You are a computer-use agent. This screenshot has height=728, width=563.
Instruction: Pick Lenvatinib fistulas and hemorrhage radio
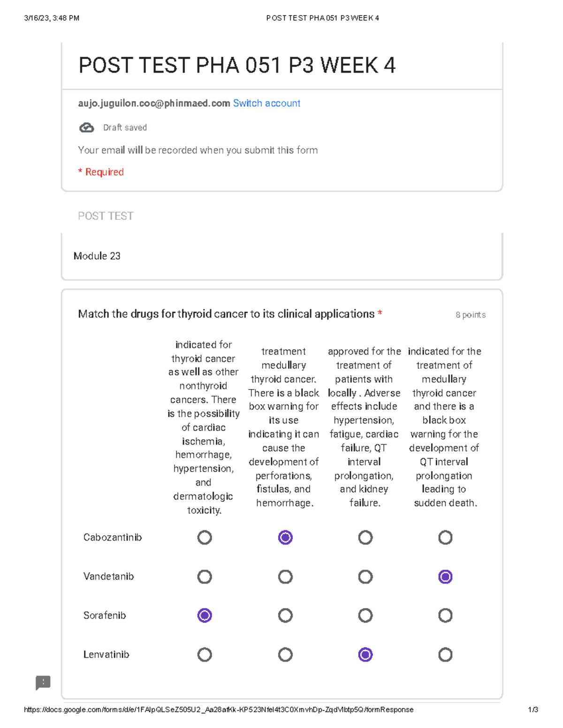(285, 654)
